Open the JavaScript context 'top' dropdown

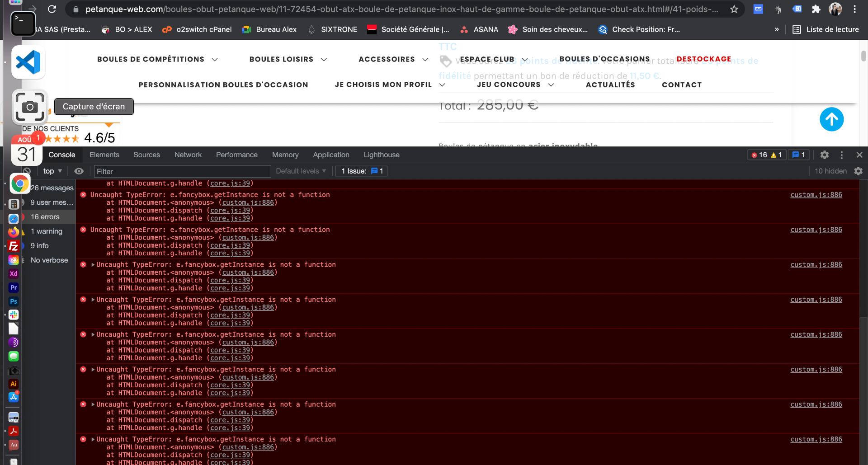point(52,171)
